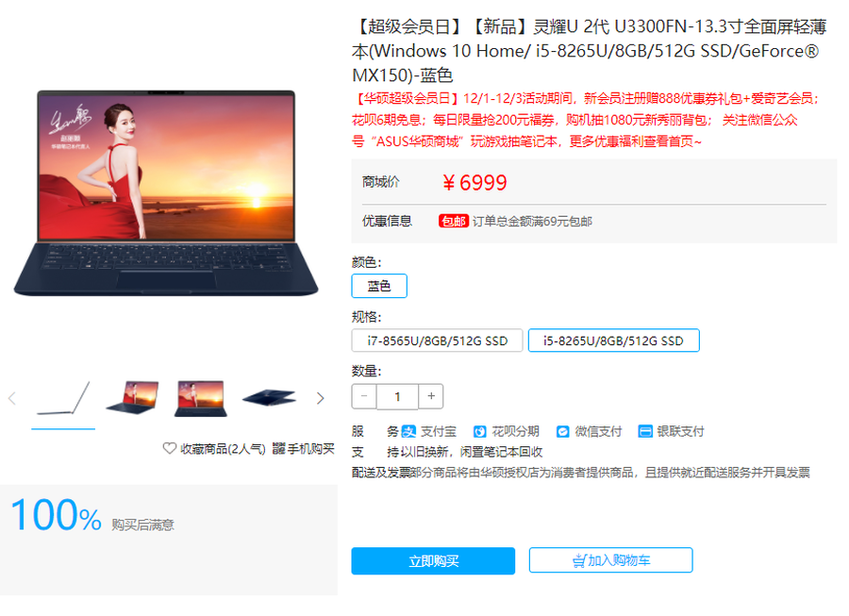The height and width of the screenshot is (616, 849).
Task: Choose the i5-8265U/8GB/512G SSD specification
Action: 613,341
